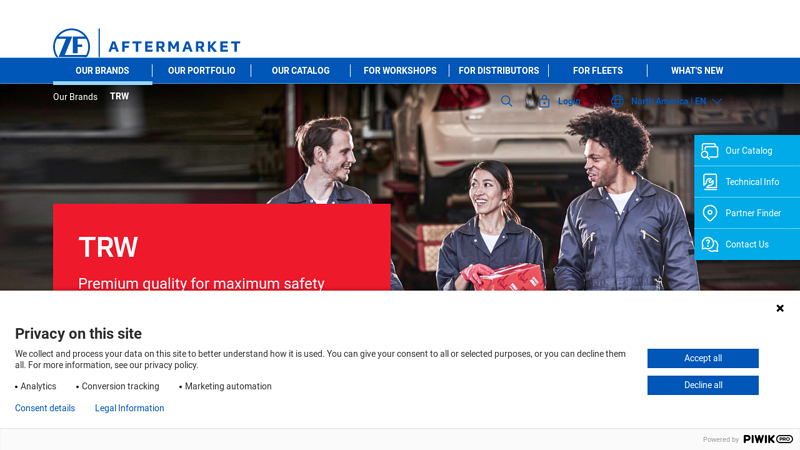The width and height of the screenshot is (800, 450).
Task: Open search with the magnifier icon
Action: [x=507, y=101]
